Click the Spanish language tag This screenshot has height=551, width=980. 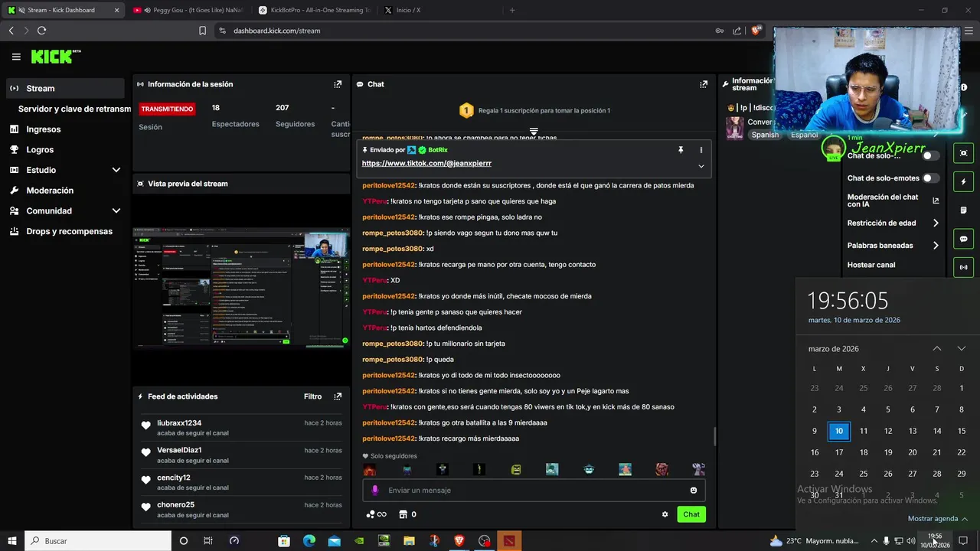(765, 135)
